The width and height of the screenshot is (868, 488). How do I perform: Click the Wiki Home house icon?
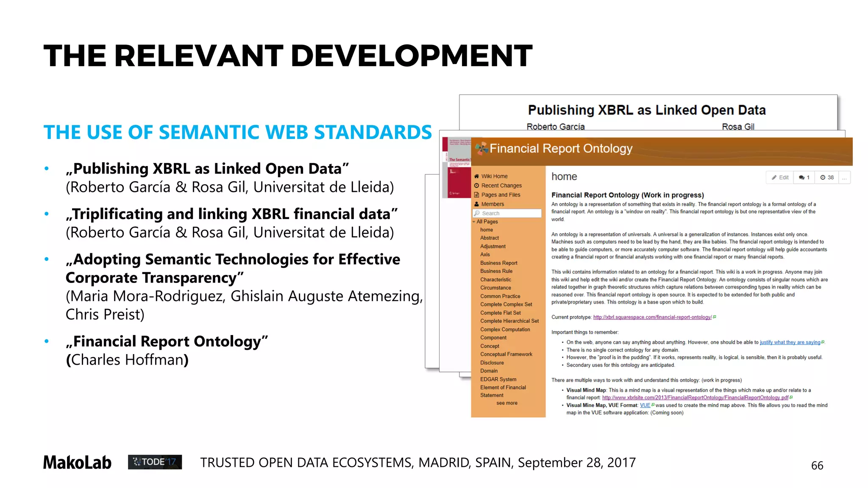pyautogui.click(x=476, y=176)
